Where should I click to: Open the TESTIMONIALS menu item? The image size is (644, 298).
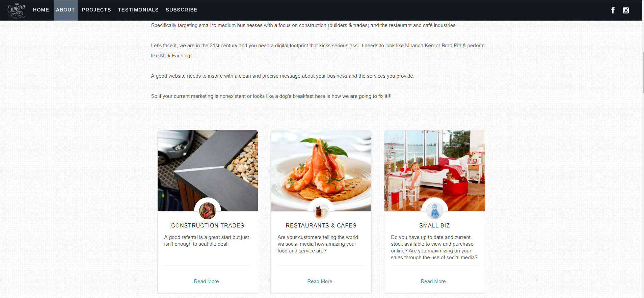(138, 10)
